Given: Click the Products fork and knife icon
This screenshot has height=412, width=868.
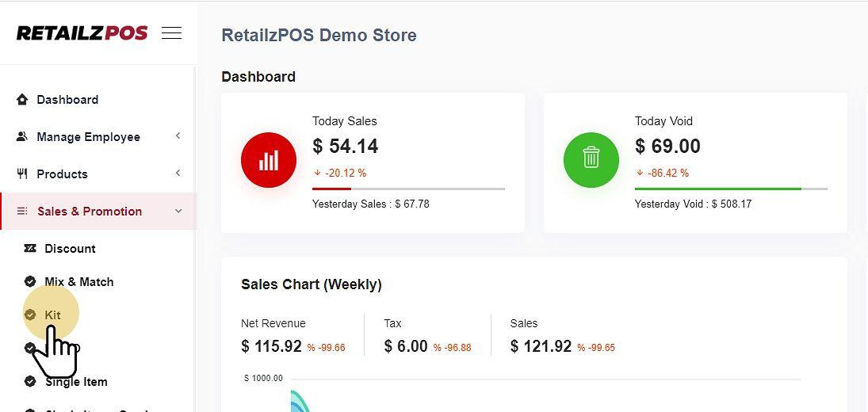Looking at the screenshot, I should pyautogui.click(x=22, y=174).
